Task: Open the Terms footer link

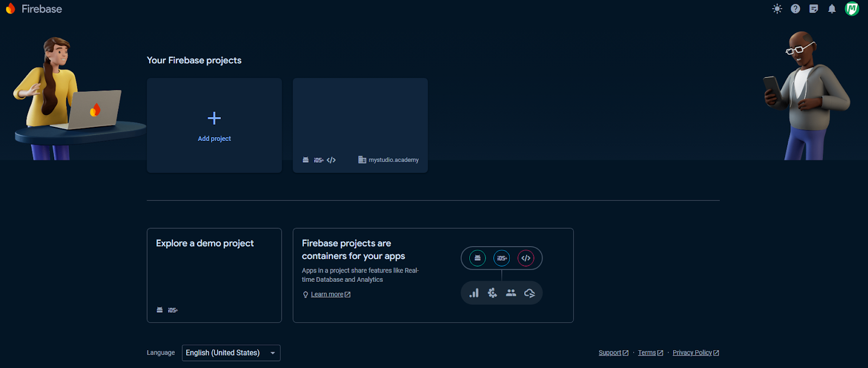Action: (650, 353)
